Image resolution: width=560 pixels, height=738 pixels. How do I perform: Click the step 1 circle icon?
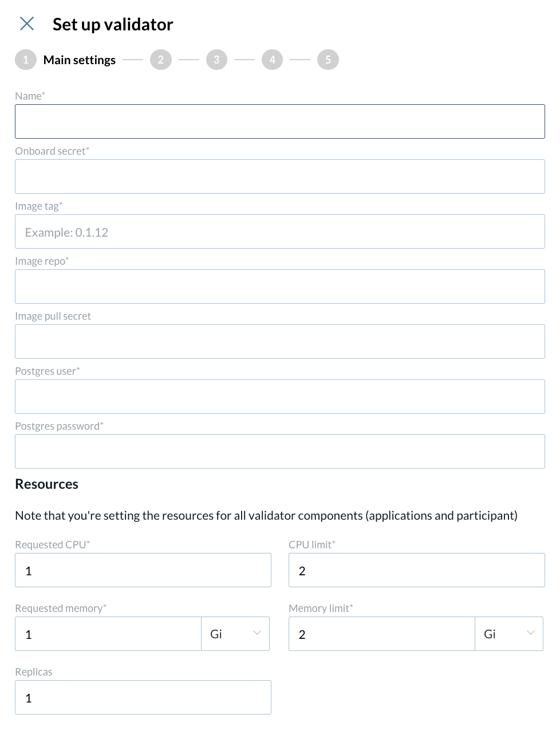[26, 60]
